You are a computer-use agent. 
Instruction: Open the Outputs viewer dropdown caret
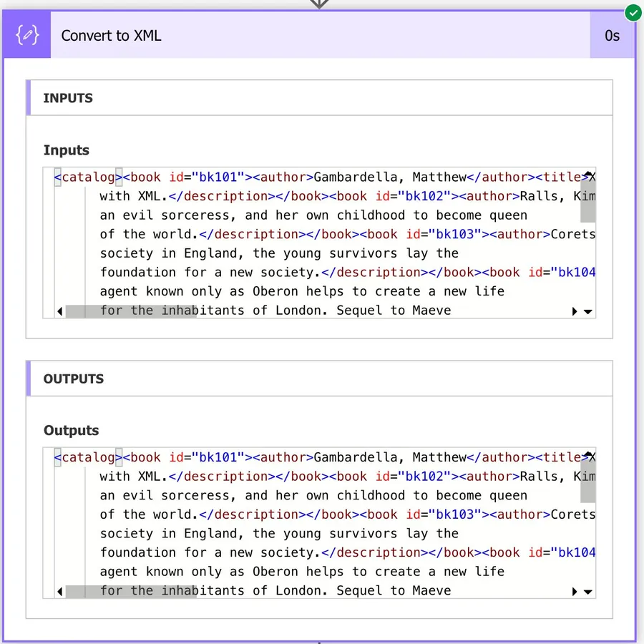click(587, 591)
